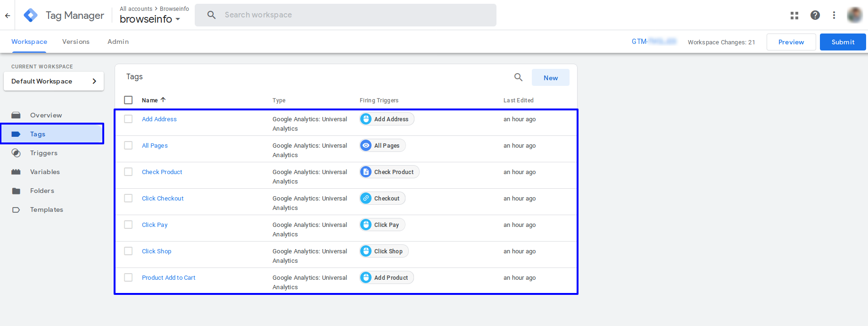Image resolution: width=868 pixels, height=326 pixels.
Task: Open the Google apps grid icon
Action: click(x=794, y=15)
